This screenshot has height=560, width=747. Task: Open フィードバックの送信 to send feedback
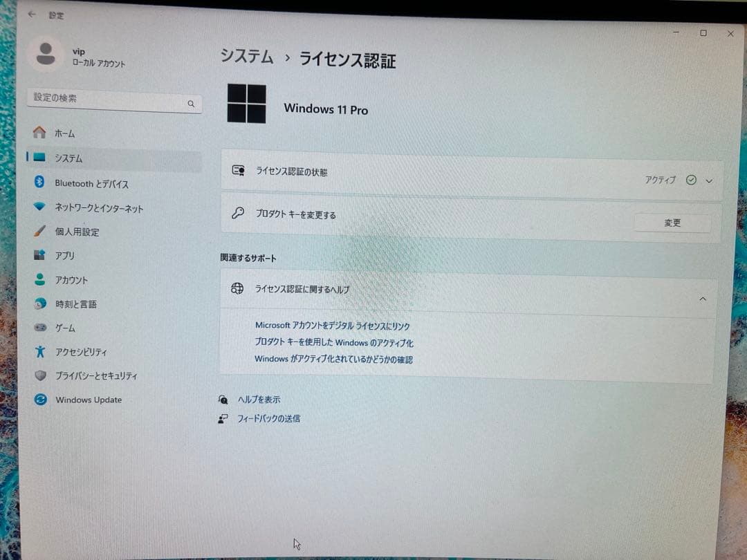pos(269,418)
